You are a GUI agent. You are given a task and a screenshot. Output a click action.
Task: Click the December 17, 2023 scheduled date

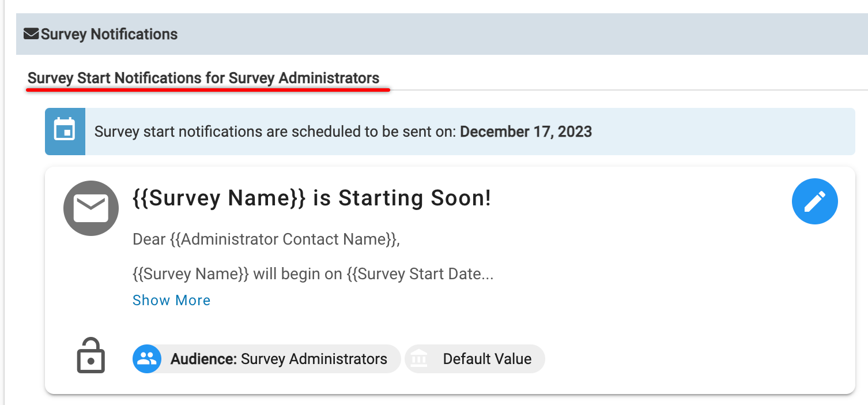(x=526, y=132)
